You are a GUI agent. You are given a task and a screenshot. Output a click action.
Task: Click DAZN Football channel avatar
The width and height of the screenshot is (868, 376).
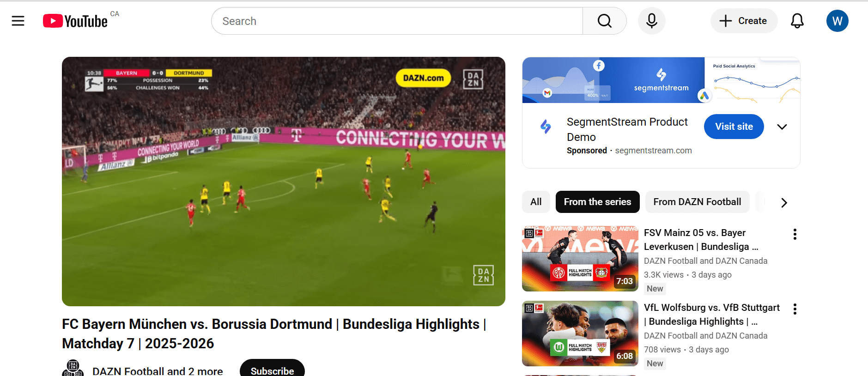pos(73,369)
